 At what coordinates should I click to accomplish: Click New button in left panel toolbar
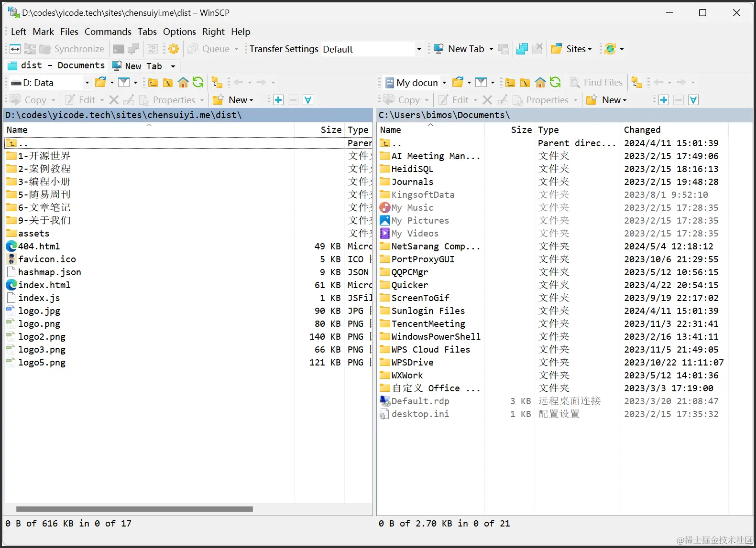click(x=233, y=100)
